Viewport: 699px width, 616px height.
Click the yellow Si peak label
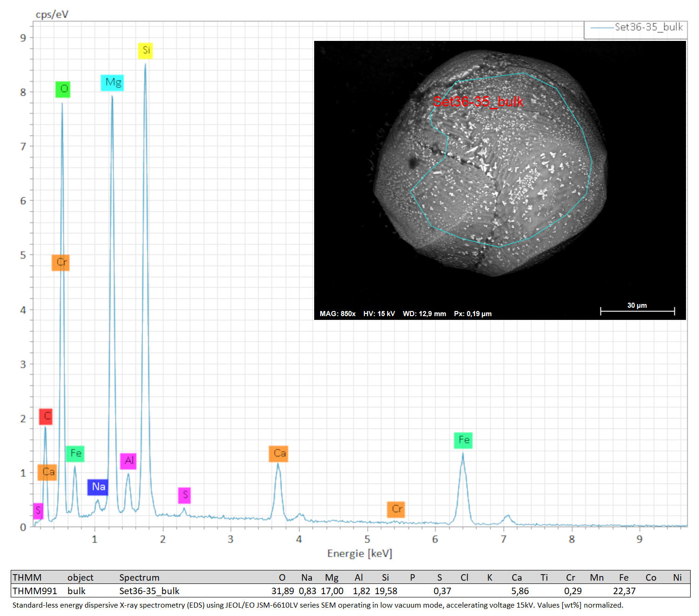[x=145, y=50]
